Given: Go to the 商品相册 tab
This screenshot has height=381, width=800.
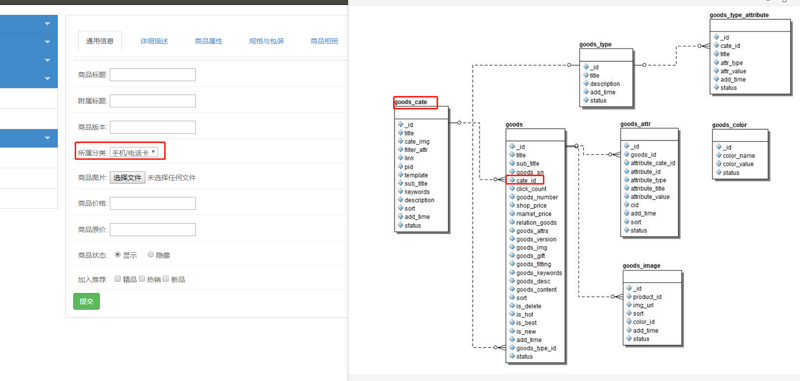Looking at the screenshot, I should (x=324, y=41).
